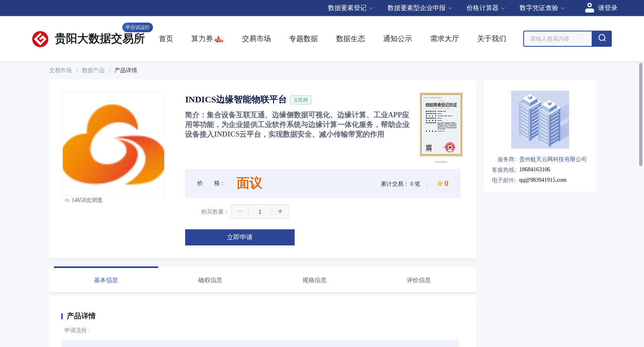Screen dimensions: 644x347
Task: Open the 算力券 menu item
Action: pyautogui.click(x=202, y=39)
